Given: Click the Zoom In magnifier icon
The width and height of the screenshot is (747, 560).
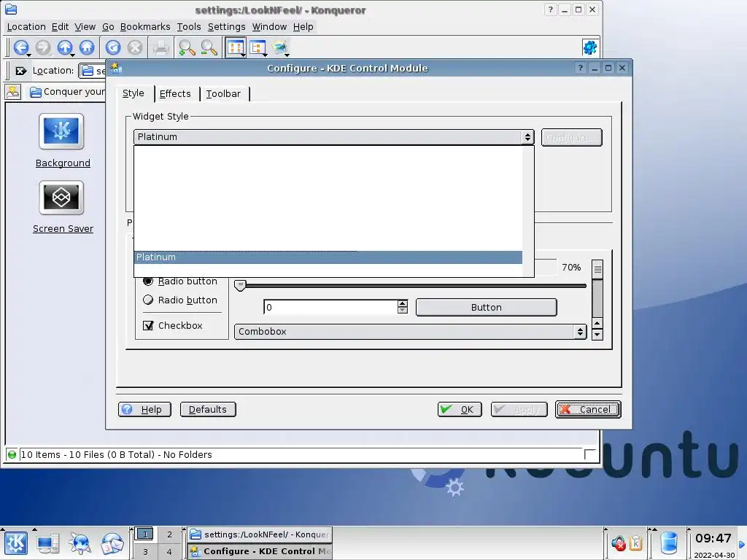Looking at the screenshot, I should [187, 47].
